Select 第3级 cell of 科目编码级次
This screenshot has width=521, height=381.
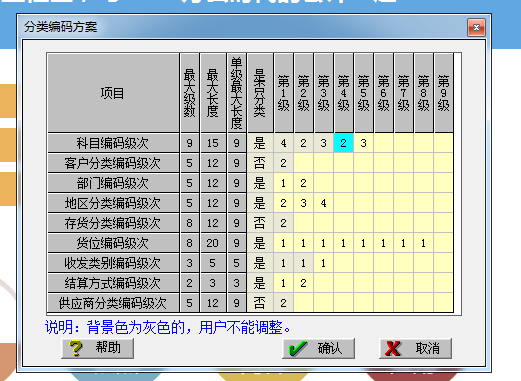323,143
